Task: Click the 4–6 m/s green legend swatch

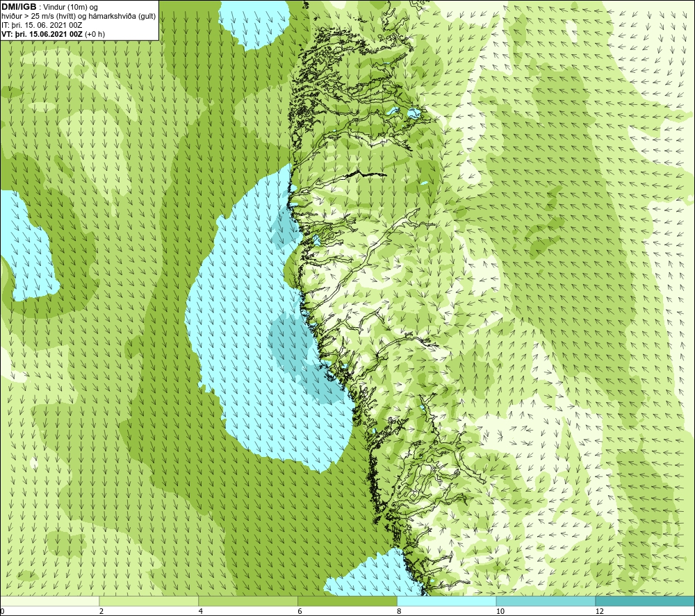Action: [248, 601]
